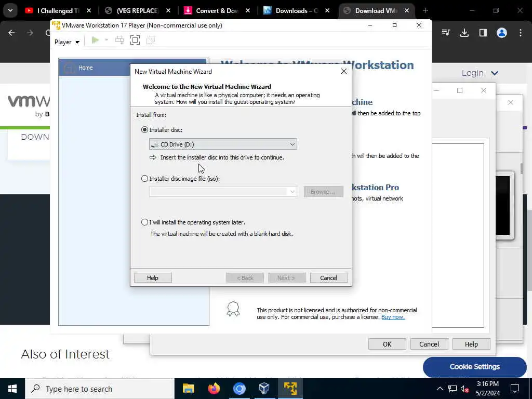Switch to the Download VMware tab

click(376, 11)
